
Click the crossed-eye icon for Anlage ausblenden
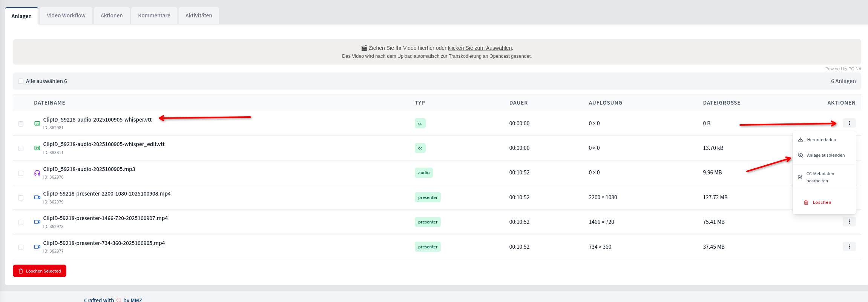(x=801, y=155)
